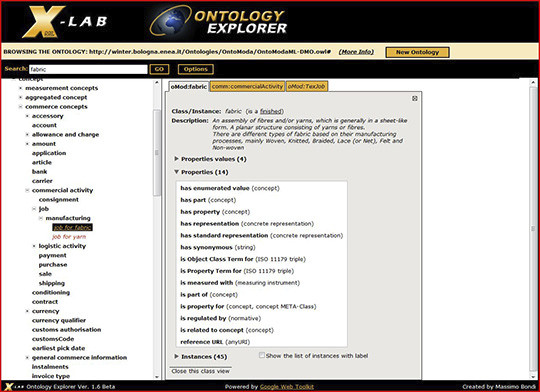Switch to the comm:commercialActivity tab
540x392 pixels.
point(247,86)
